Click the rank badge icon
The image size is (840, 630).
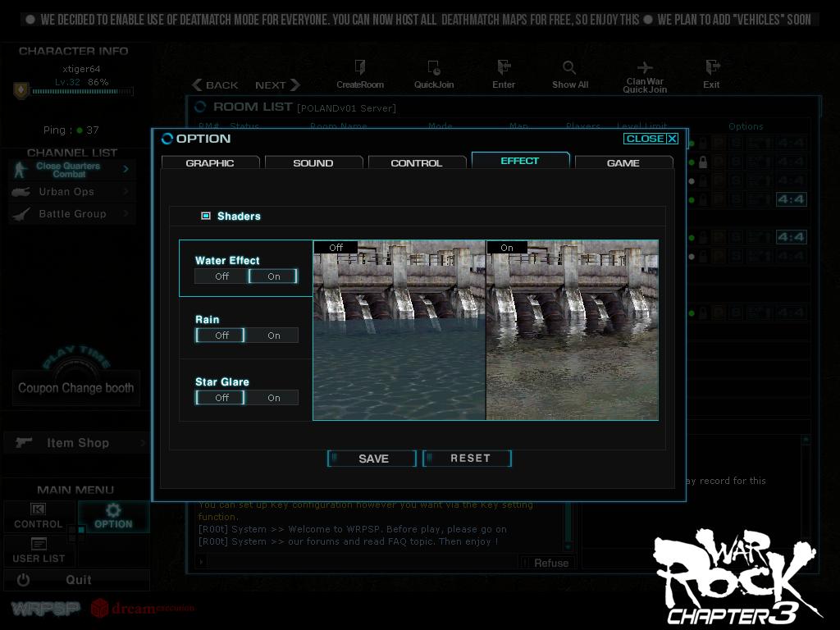[21, 90]
